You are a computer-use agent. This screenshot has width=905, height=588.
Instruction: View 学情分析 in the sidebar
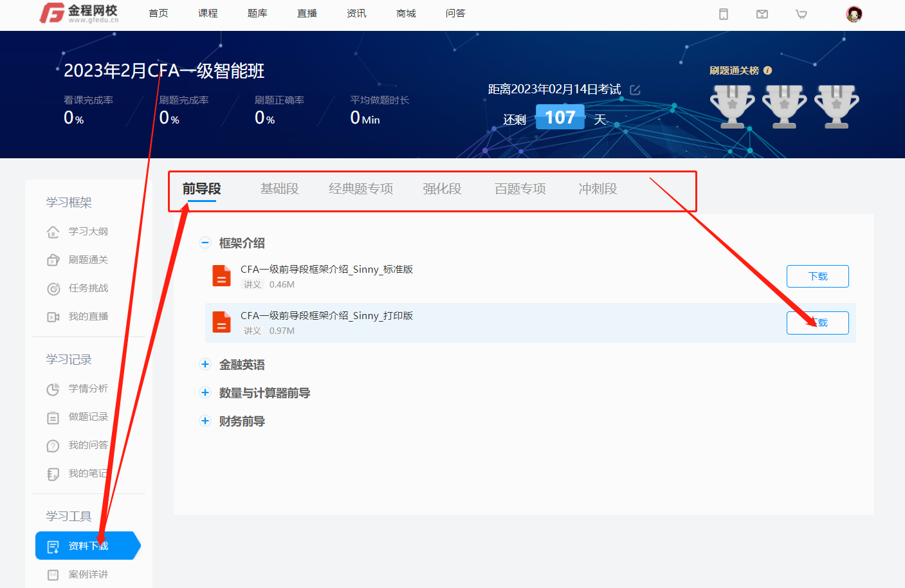tap(88, 389)
